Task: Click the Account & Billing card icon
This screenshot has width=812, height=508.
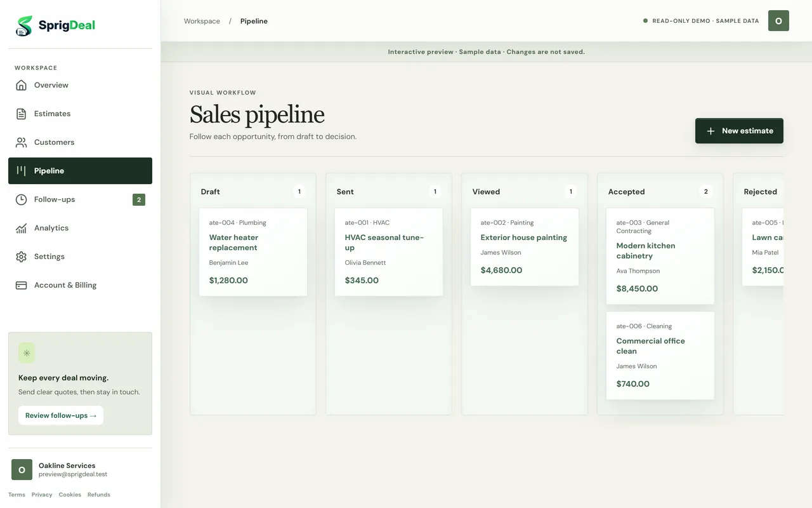Action: (22, 285)
